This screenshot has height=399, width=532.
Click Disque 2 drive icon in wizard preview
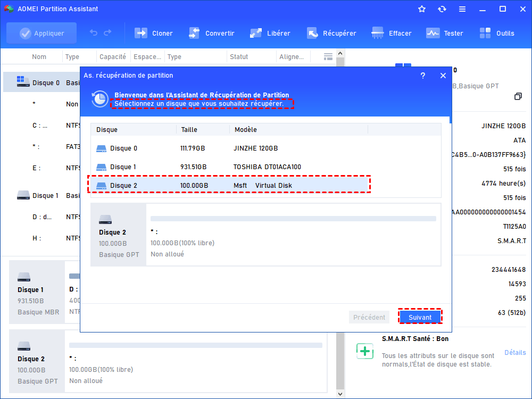pyautogui.click(x=105, y=220)
